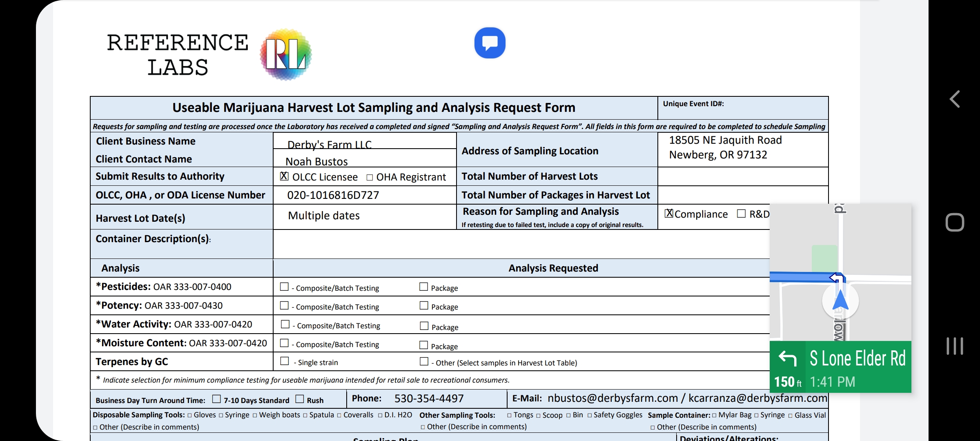This screenshot has width=980, height=441.
Task: Enable the 7-10 Days Standard checkbox
Action: click(x=216, y=399)
